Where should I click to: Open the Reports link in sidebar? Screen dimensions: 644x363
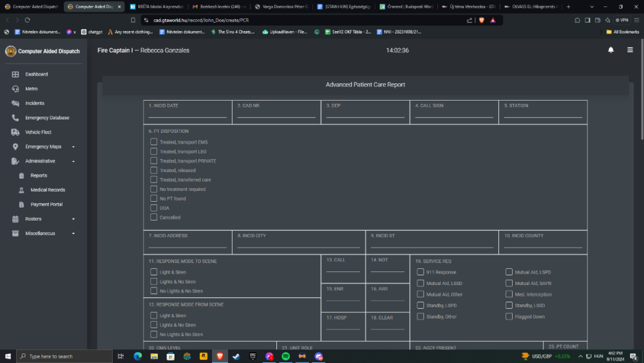pyautogui.click(x=39, y=175)
